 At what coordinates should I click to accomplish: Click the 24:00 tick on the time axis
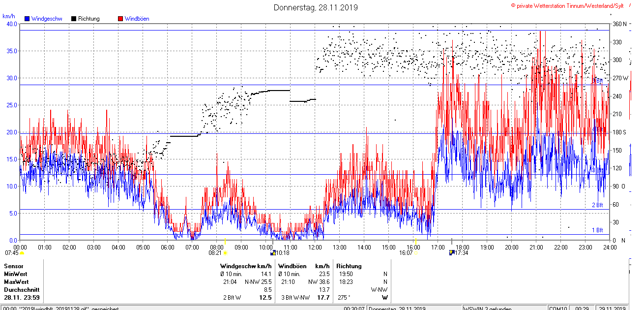click(x=610, y=247)
